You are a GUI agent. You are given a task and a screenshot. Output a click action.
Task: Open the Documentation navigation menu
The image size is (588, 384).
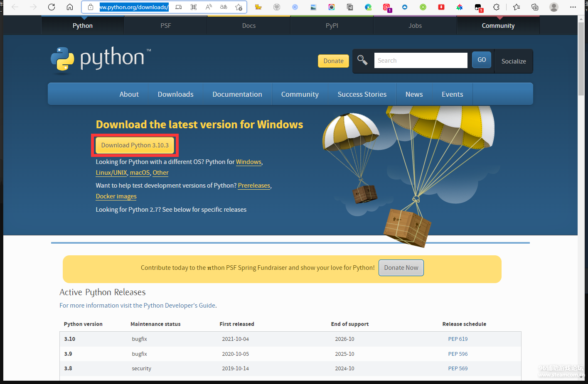point(237,94)
